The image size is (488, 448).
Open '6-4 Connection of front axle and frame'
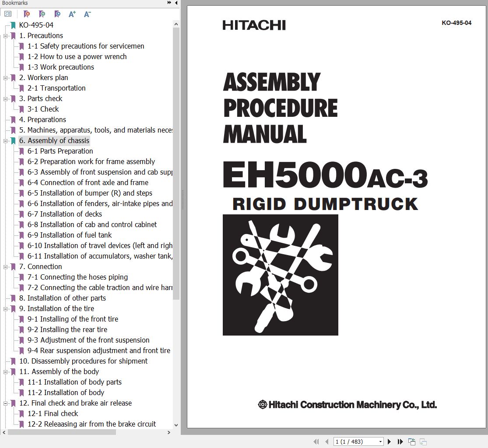88,182
